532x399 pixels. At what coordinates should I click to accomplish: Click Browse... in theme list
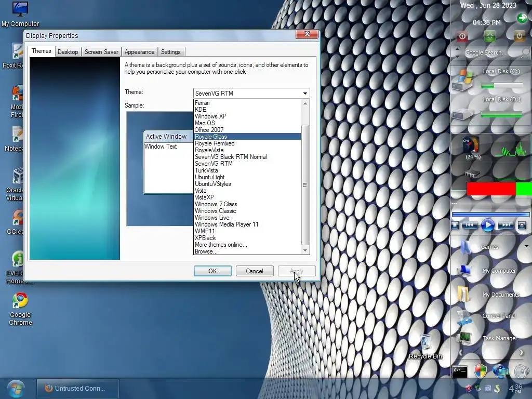click(247, 251)
